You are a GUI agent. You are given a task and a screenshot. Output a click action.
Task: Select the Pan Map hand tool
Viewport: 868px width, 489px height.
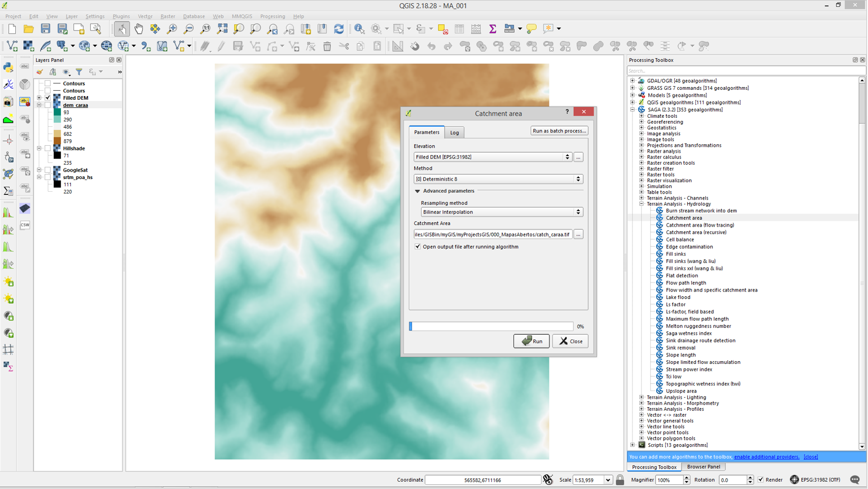click(x=138, y=29)
